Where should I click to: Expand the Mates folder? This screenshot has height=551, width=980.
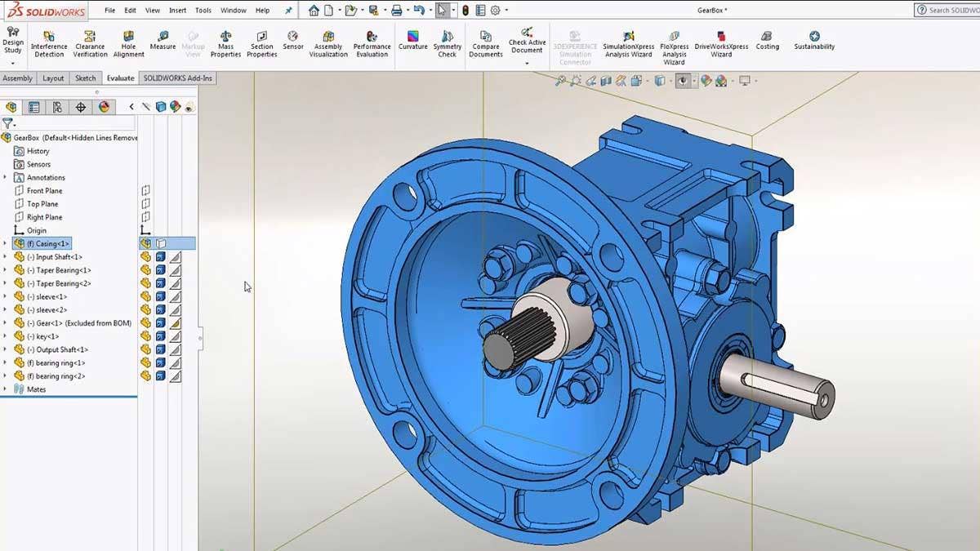coord(7,389)
